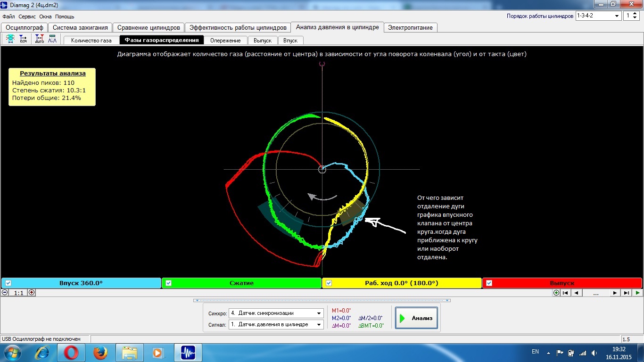Open media player on taskbar
Viewport: 644px width, 362px height.
158,352
